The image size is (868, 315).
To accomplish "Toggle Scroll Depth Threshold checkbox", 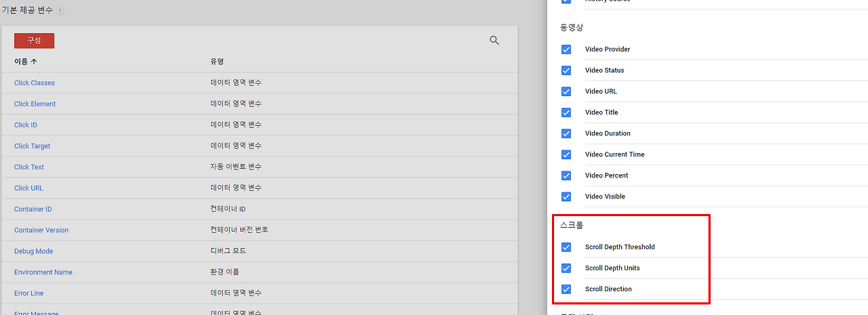I will pyautogui.click(x=566, y=247).
